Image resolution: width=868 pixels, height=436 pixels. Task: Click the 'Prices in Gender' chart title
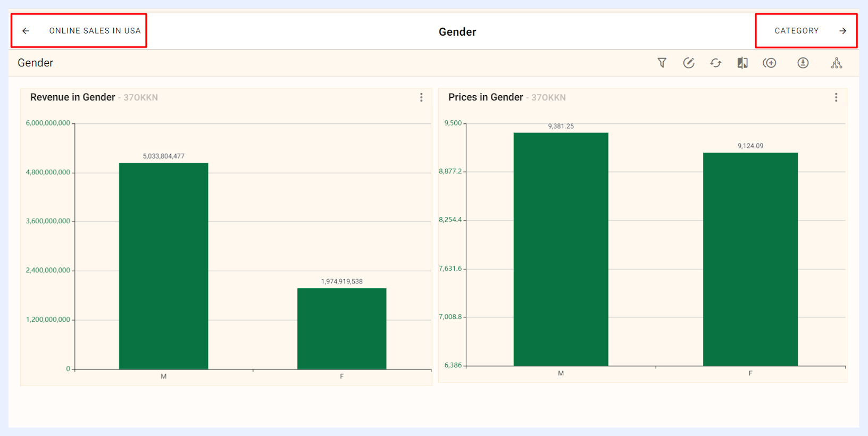[486, 97]
